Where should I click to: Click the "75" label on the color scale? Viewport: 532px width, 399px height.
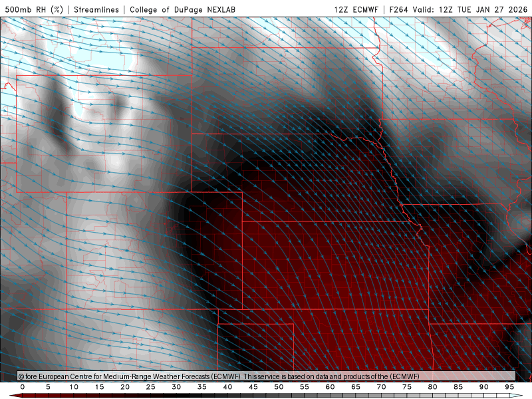point(407,387)
